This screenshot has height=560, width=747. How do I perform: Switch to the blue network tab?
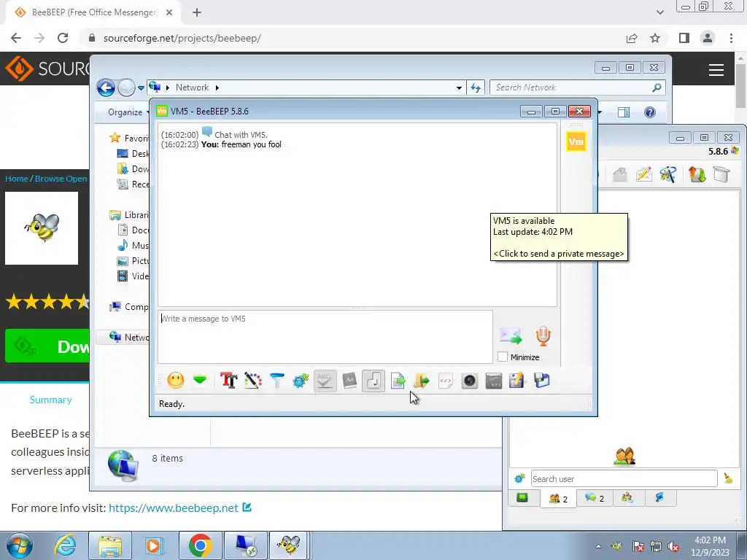tap(659, 498)
